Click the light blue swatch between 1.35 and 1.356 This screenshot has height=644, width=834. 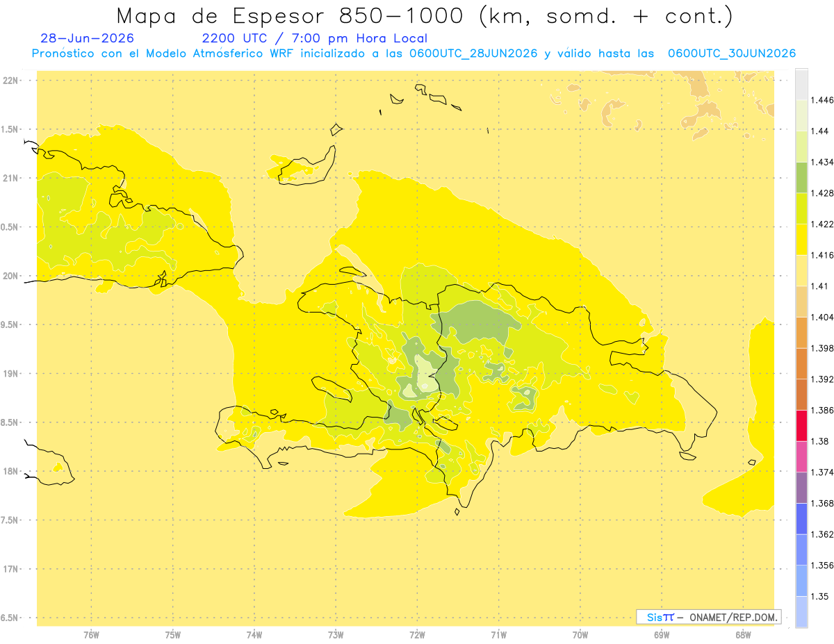click(x=801, y=581)
